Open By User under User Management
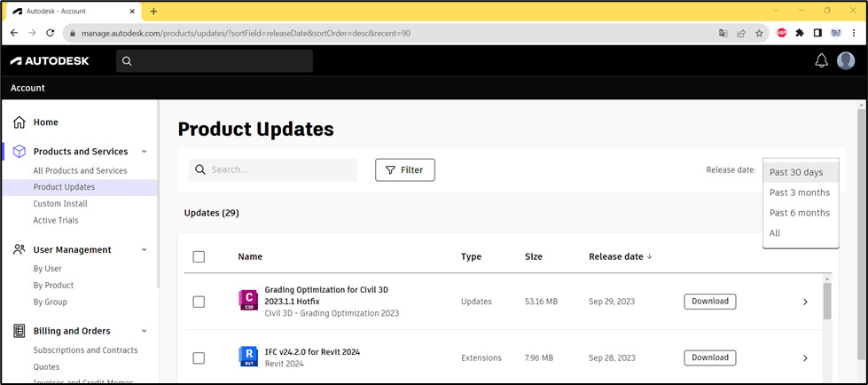 (x=48, y=269)
